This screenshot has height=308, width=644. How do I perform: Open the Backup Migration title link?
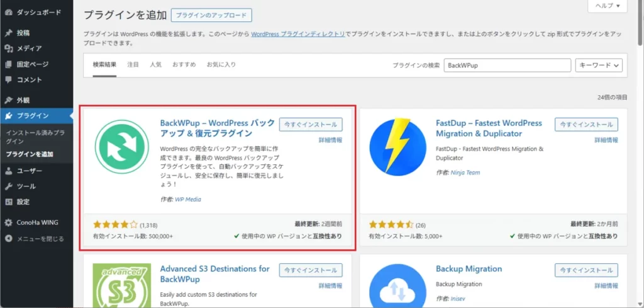(x=469, y=269)
